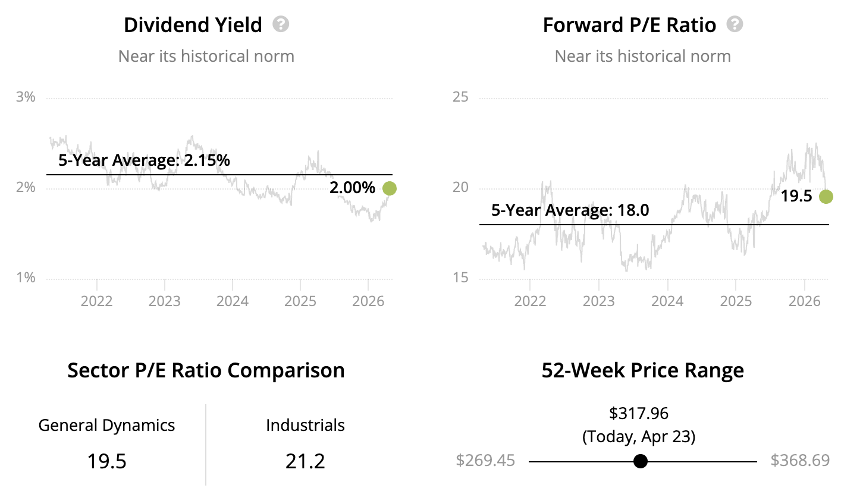Select the Industrials P/E value 21.2

point(305,461)
